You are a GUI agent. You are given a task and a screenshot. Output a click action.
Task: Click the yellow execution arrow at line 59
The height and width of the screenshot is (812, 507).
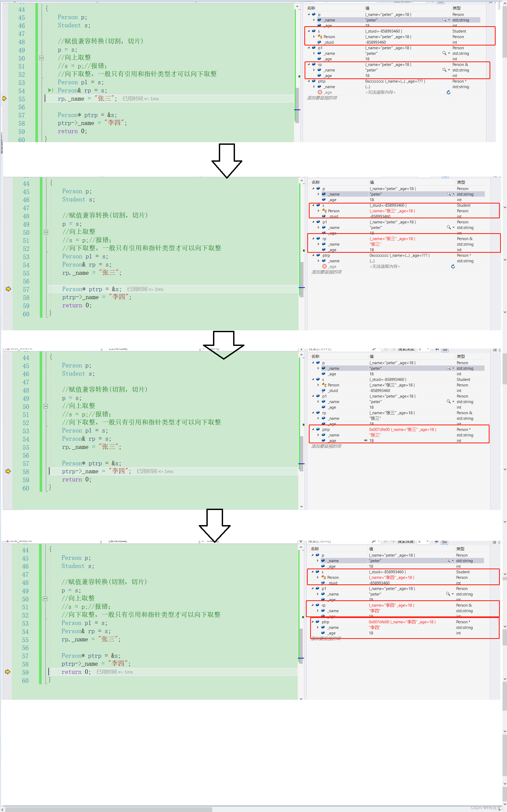8,672
